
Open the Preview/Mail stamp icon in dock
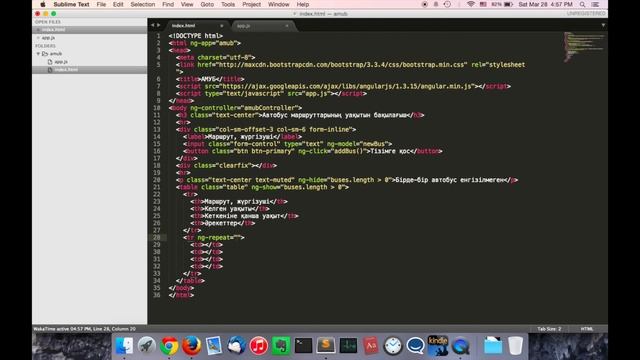[214, 346]
